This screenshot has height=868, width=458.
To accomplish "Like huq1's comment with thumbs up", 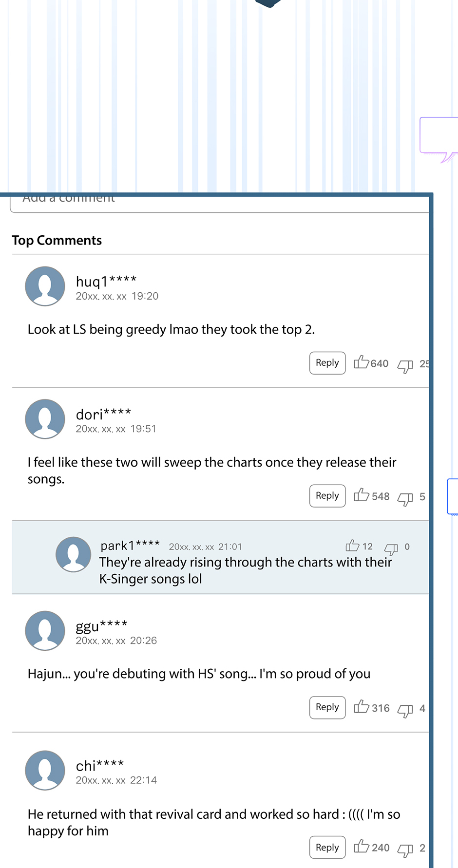I will coord(362,362).
